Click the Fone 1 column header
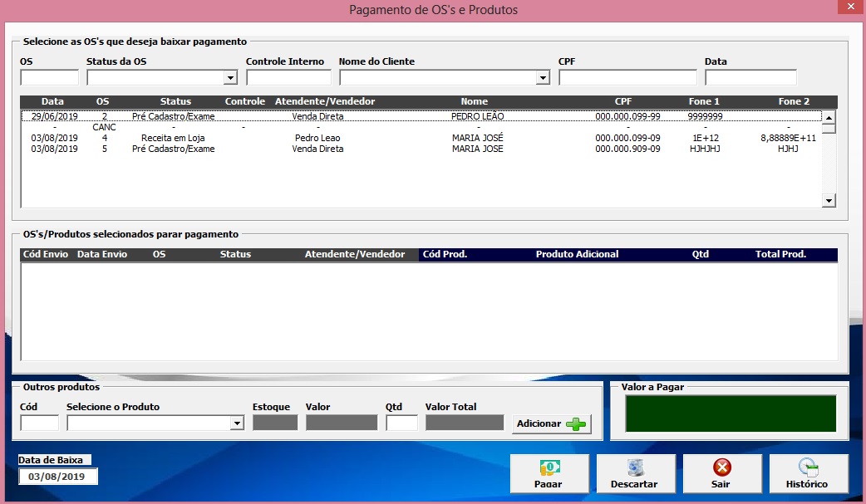The width and height of the screenshot is (866, 504). pyautogui.click(x=704, y=101)
